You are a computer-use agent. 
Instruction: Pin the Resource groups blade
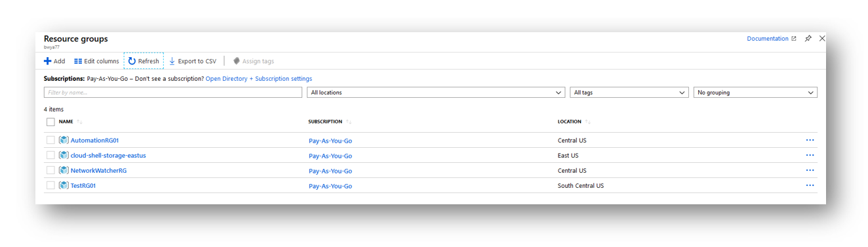(x=808, y=39)
